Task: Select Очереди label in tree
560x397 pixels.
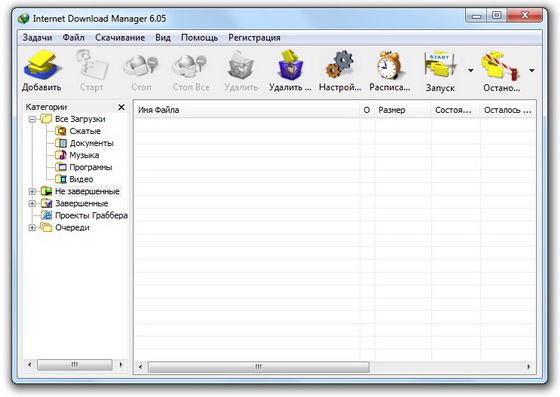Action: tap(72, 227)
